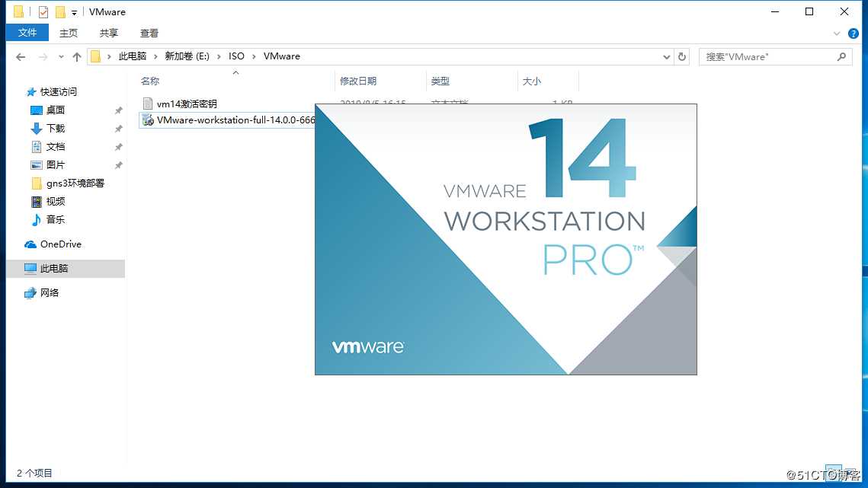The height and width of the screenshot is (488, 868).
Task: Click quick access new folder icon
Action: tap(59, 11)
